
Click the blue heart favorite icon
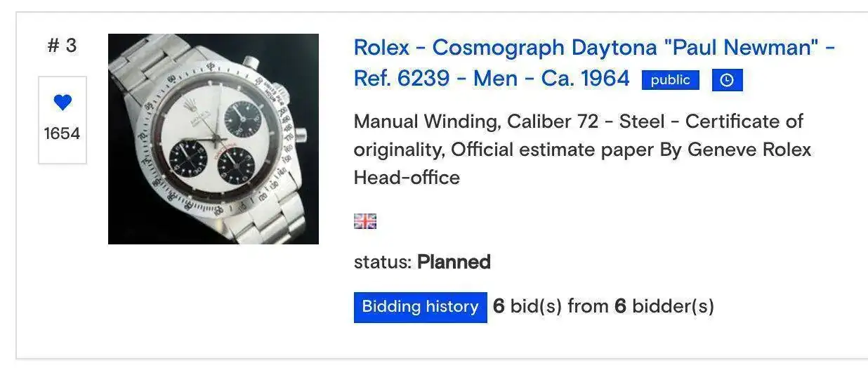click(63, 103)
